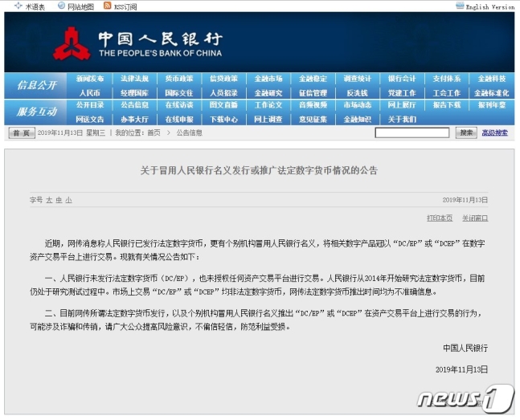Select 信贷政策 in the navigation
This screenshot has height=420, width=520.
click(223, 79)
